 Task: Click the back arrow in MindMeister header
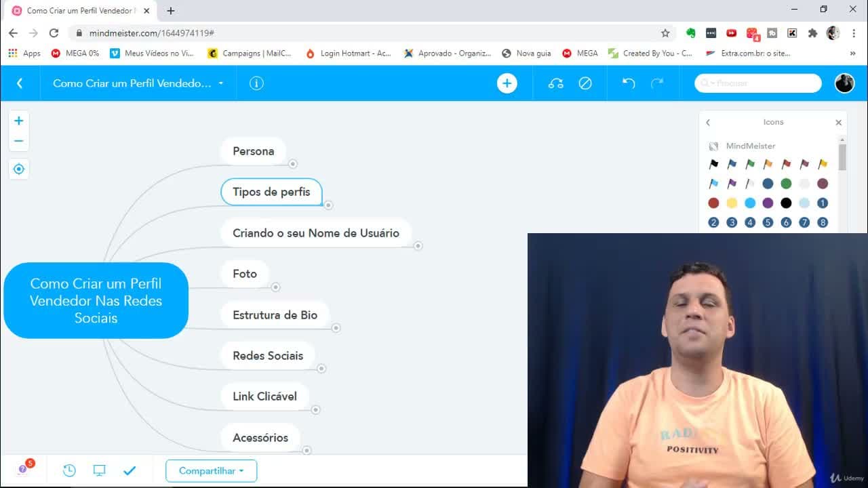coord(20,83)
